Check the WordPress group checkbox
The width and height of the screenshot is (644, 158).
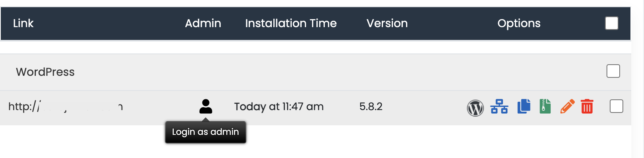[x=613, y=71]
